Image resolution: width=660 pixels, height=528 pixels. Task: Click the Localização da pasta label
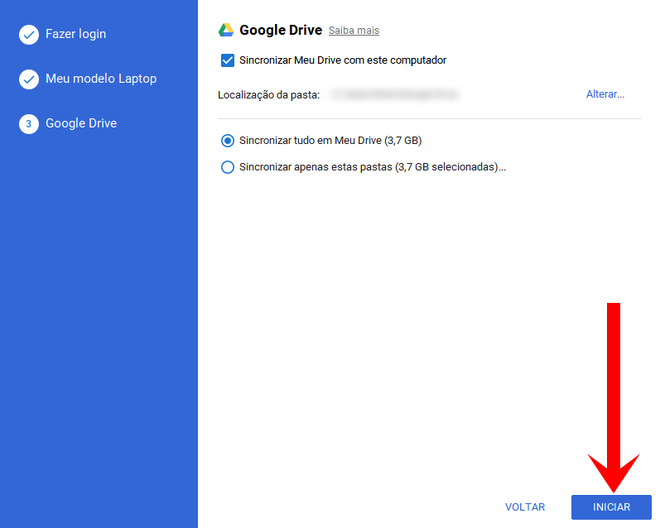pyautogui.click(x=269, y=95)
